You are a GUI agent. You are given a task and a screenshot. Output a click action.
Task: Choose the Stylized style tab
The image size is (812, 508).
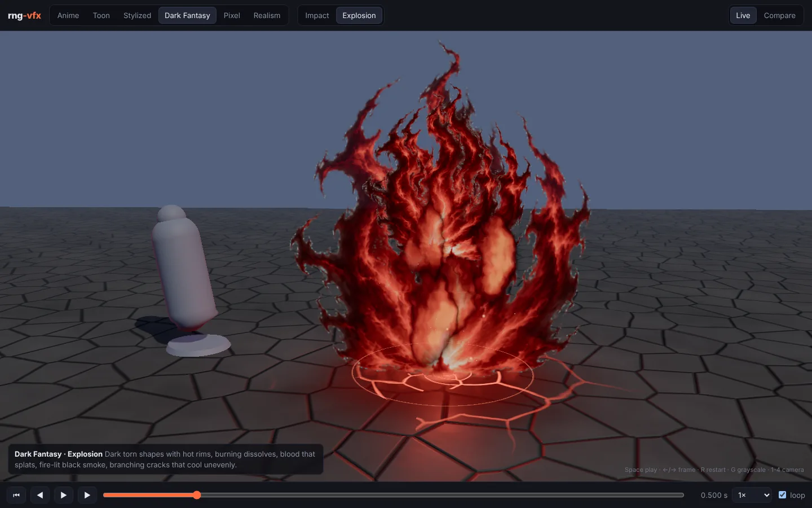tap(137, 15)
